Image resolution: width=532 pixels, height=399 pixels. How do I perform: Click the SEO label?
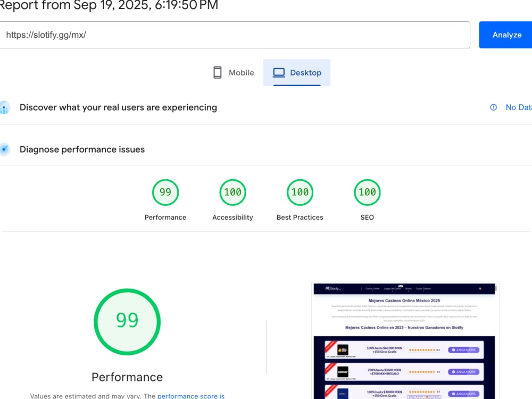point(367,218)
